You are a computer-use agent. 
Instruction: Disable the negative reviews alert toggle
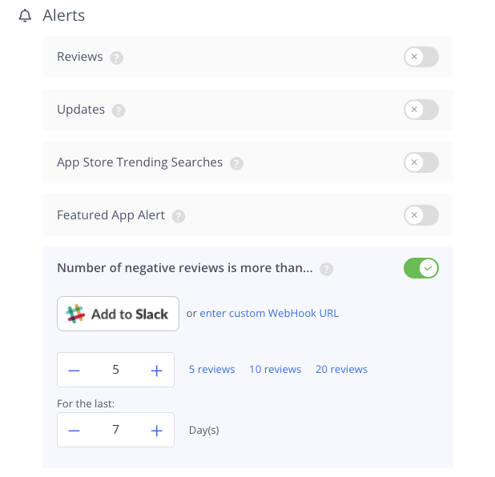pos(421,268)
